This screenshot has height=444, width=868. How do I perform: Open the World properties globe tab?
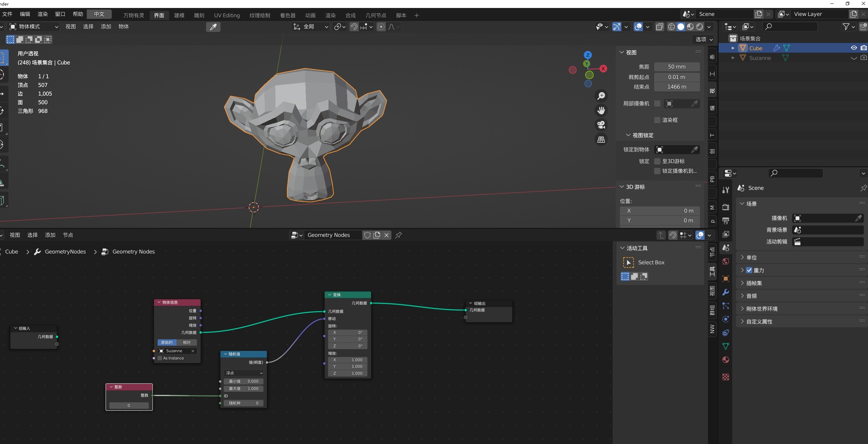click(x=726, y=261)
